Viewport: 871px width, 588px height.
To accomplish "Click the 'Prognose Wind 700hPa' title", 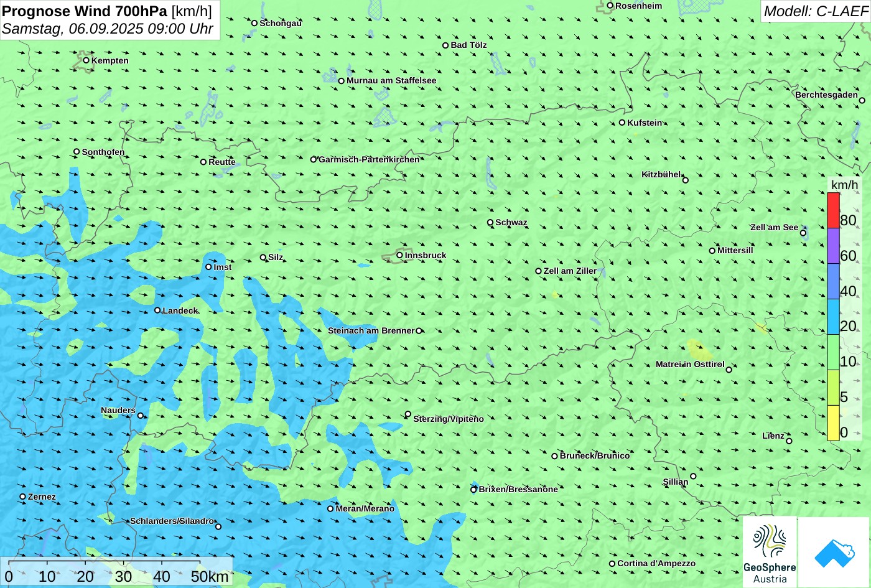I will 85,11.
